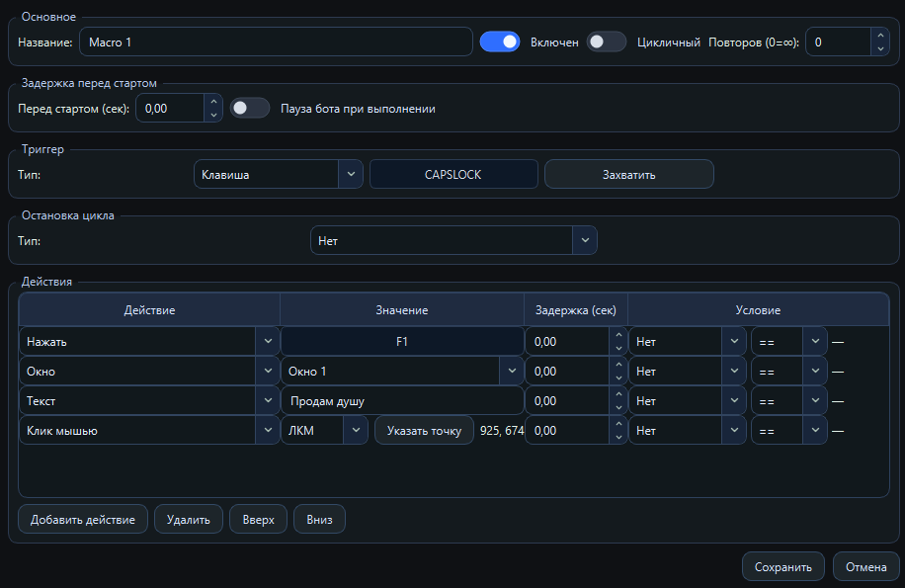Move the selected action up with "Вверх"
905x588 pixels.
(x=257, y=518)
